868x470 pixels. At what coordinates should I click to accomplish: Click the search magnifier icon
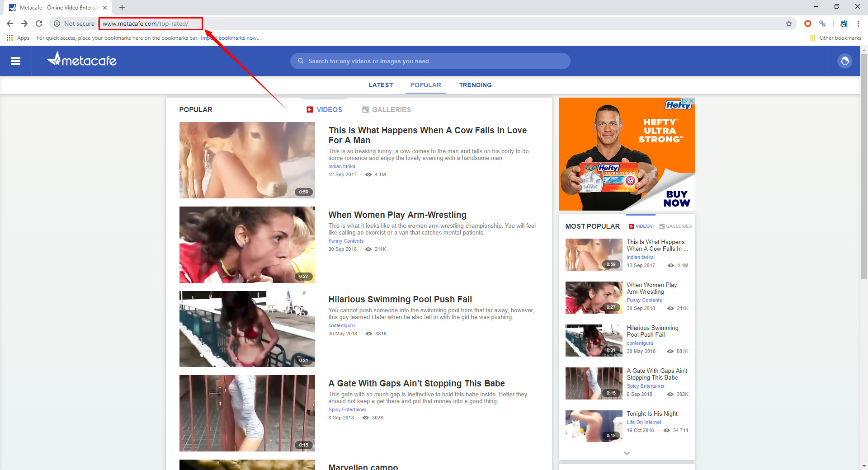tap(301, 61)
